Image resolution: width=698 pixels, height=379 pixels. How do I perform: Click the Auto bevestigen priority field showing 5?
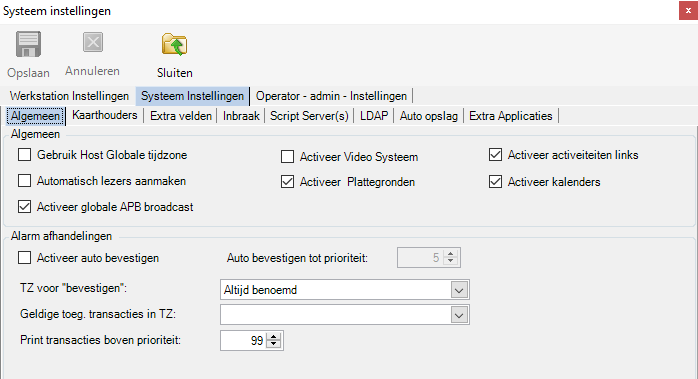[x=420, y=257]
